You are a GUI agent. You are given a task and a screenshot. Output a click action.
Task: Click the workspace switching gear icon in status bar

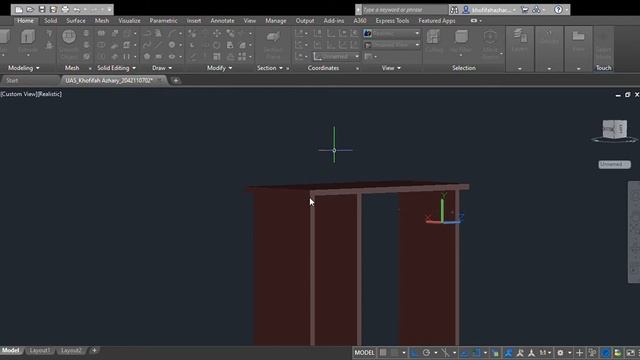click(x=560, y=352)
